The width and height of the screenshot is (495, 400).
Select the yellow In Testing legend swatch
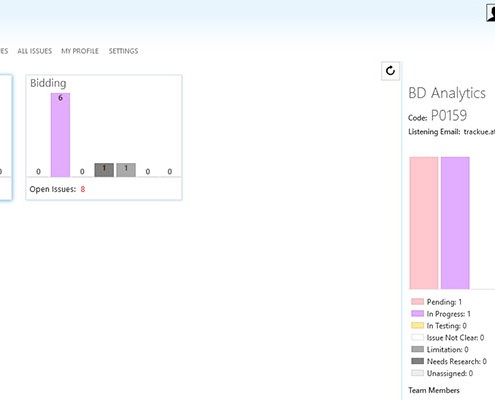[x=417, y=325]
